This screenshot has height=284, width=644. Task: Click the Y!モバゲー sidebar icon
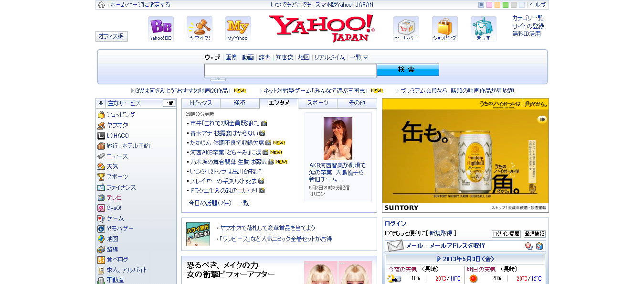[101, 229]
